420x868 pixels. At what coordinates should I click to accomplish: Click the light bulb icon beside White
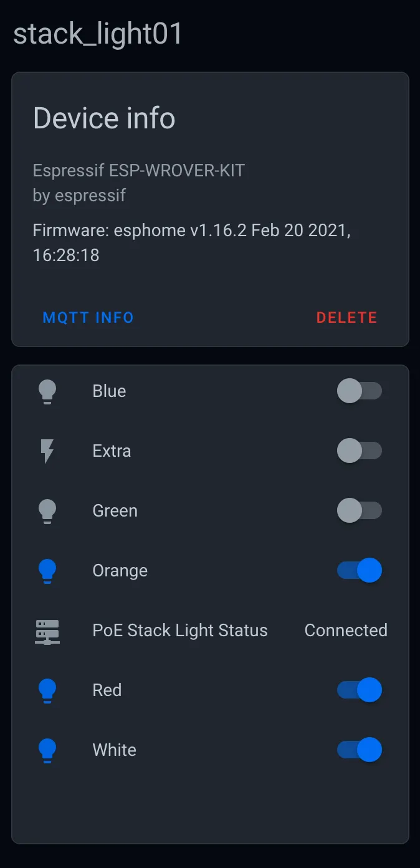(x=47, y=750)
